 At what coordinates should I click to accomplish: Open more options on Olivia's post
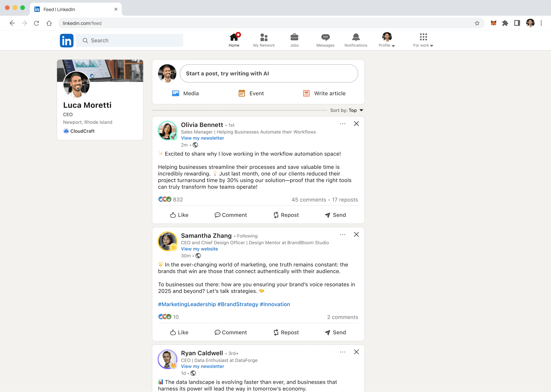click(342, 124)
